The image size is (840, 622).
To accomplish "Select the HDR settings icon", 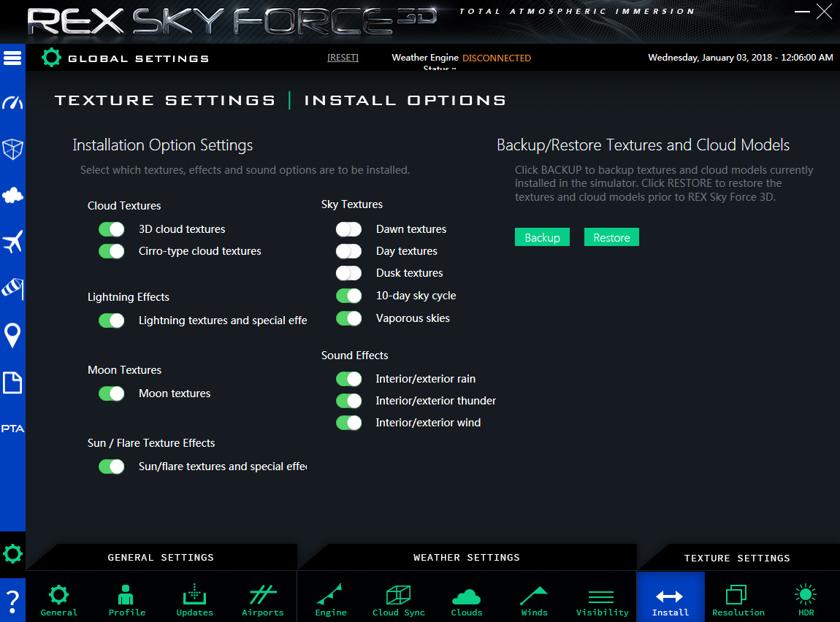I will pyautogui.click(x=806, y=600).
